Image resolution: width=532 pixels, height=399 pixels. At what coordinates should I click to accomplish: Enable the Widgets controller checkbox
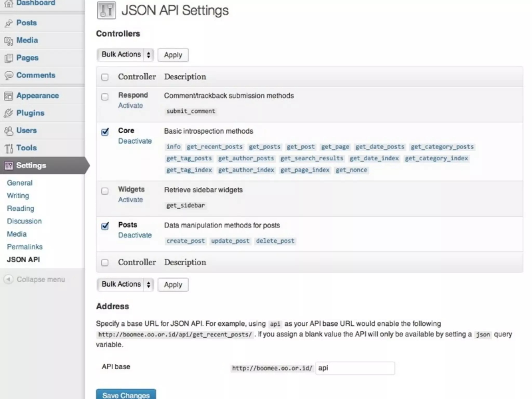pyautogui.click(x=105, y=191)
